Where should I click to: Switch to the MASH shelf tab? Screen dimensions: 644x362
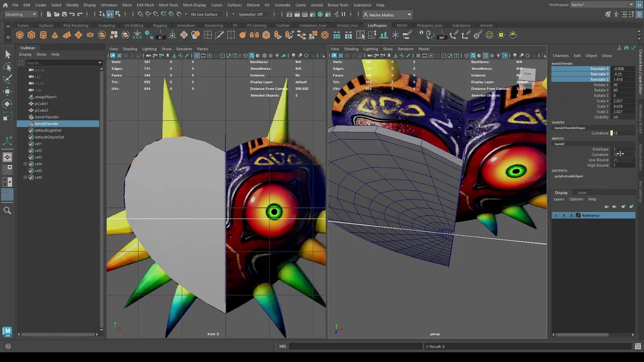point(401,25)
